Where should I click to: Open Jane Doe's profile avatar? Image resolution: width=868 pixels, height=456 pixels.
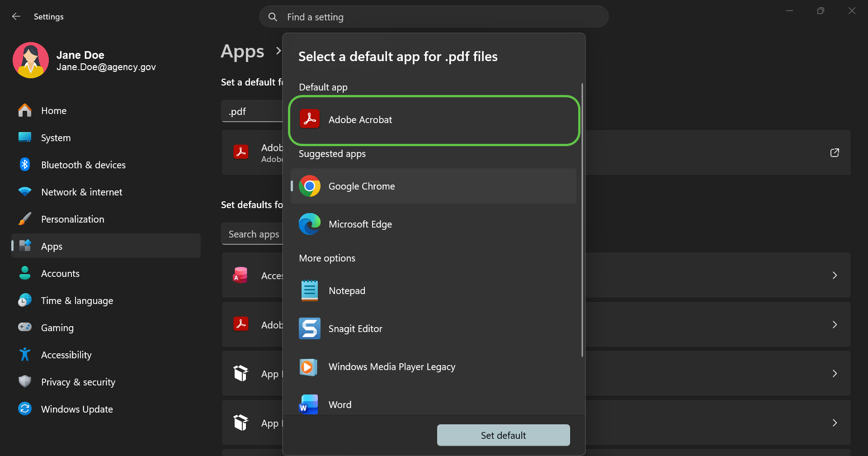[31, 60]
